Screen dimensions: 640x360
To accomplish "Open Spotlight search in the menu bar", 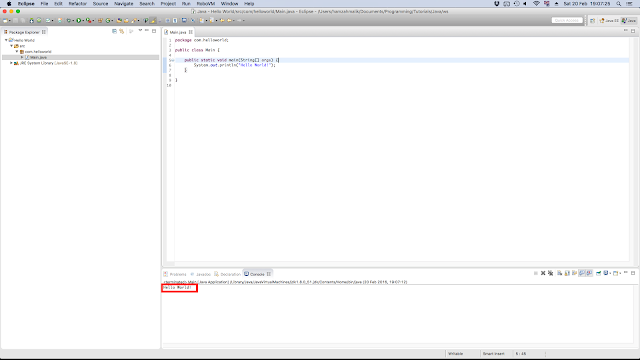I will (x=619, y=4).
